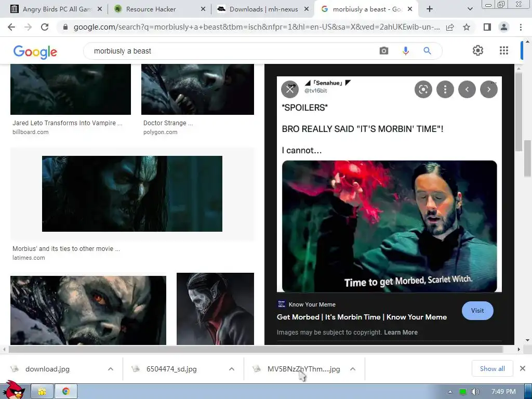Close the image preview panel
The image size is (532, 399).
tap(290, 89)
